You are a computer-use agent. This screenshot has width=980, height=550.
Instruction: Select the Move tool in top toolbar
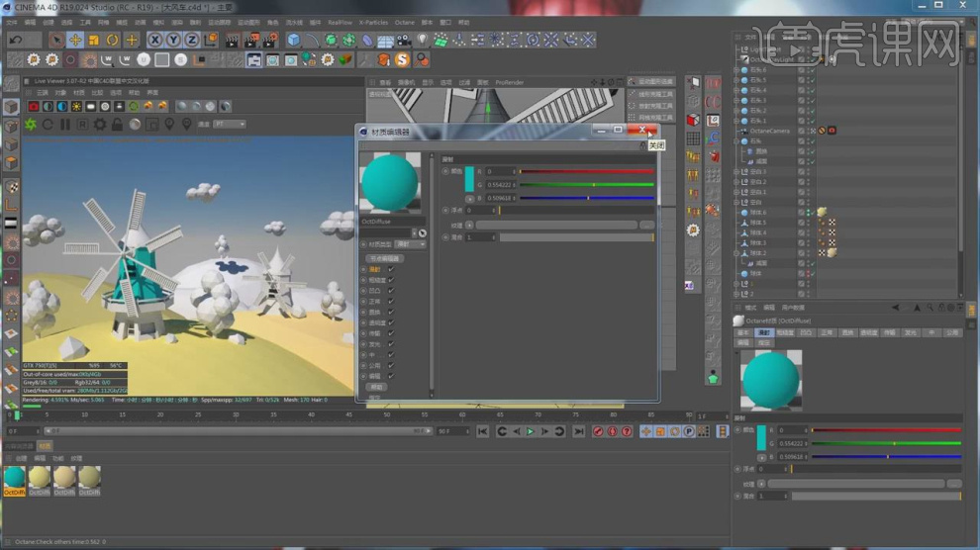coord(74,40)
